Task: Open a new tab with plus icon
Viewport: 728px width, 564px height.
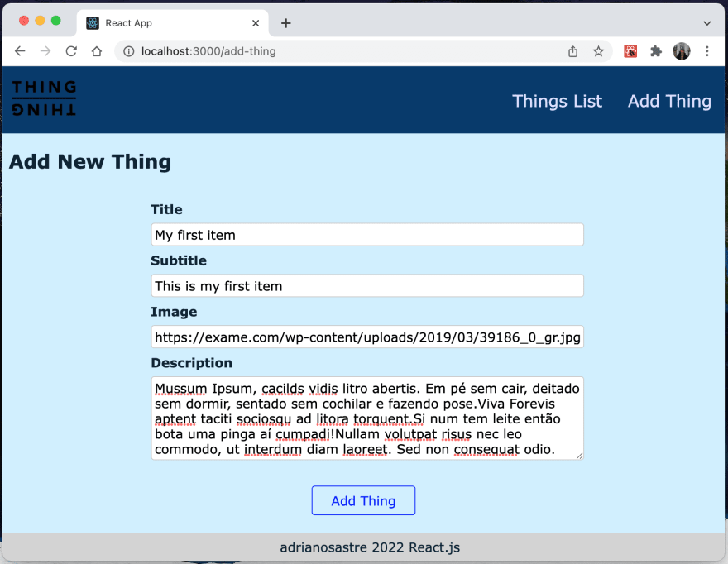Action: click(x=286, y=23)
